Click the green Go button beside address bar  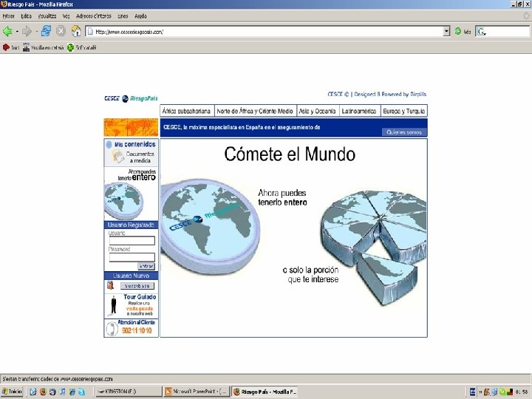[458, 32]
